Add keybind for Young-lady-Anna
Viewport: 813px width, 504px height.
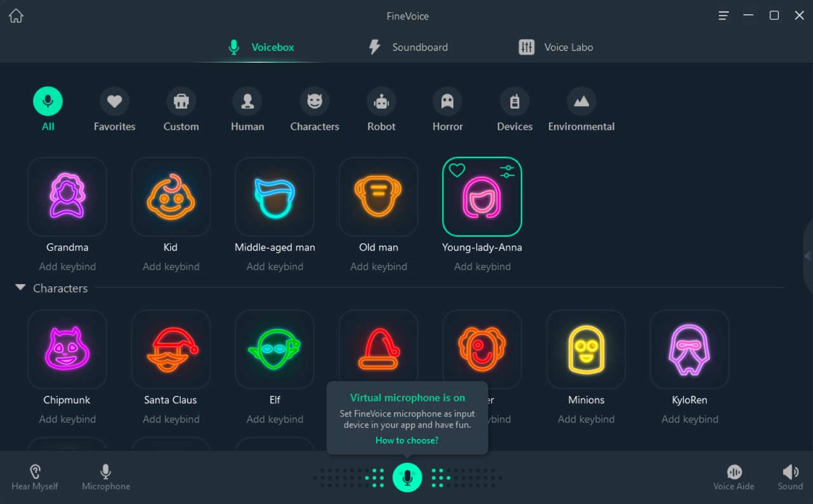(x=482, y=267)
